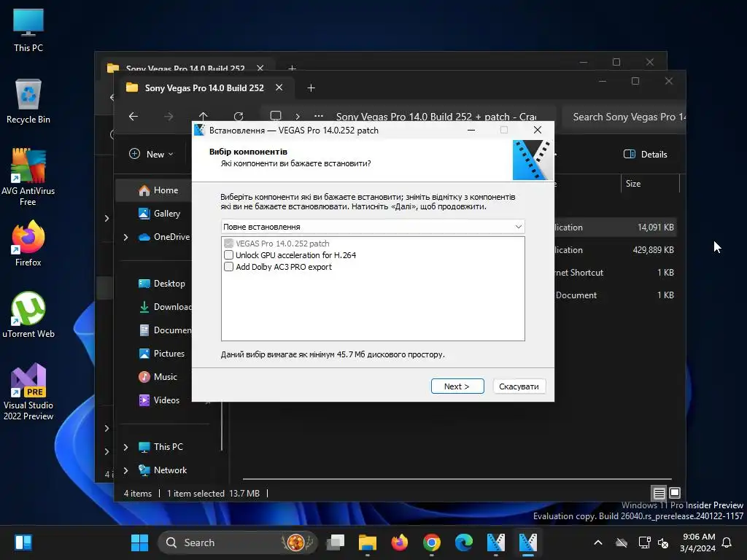The image size is (747, 560).
Task: Open the Videos quick access folder
Action: tap(159, 400)
